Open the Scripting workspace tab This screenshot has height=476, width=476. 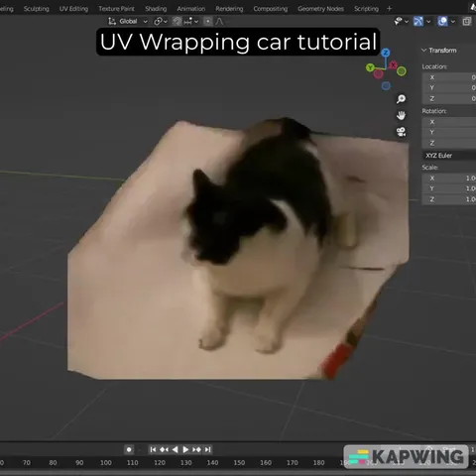pos(366,9)
